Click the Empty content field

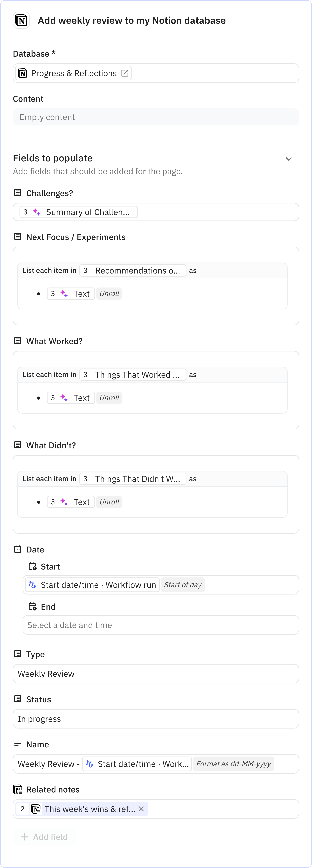156,117
